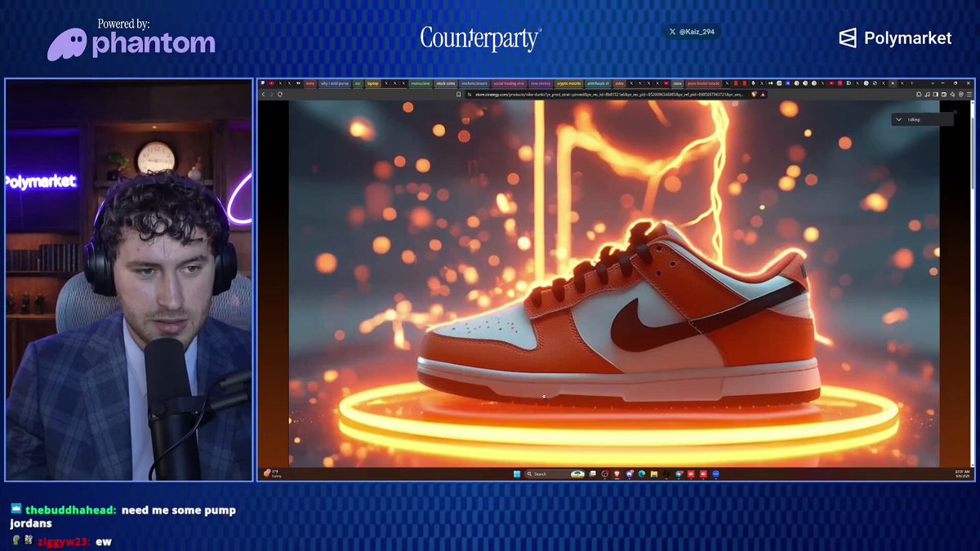Viewport: 980px width, 551px height.
Task: Open the 'social trading viral' tab group
Action: [509, 83]
